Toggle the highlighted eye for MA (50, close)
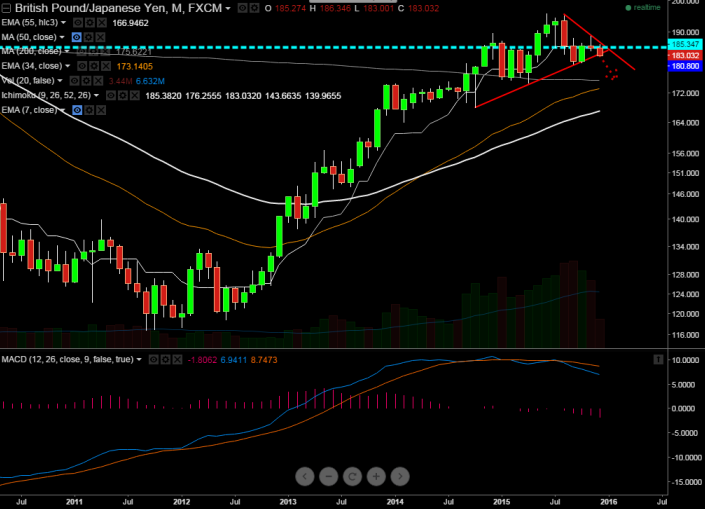 [76, 37]
